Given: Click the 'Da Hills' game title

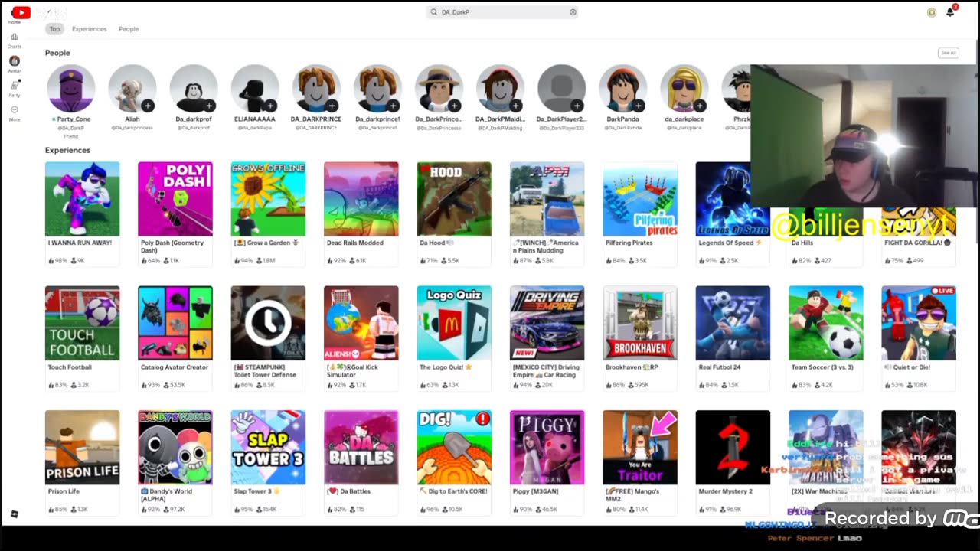Looking at the screenshot, I should (x=802, y=243).
